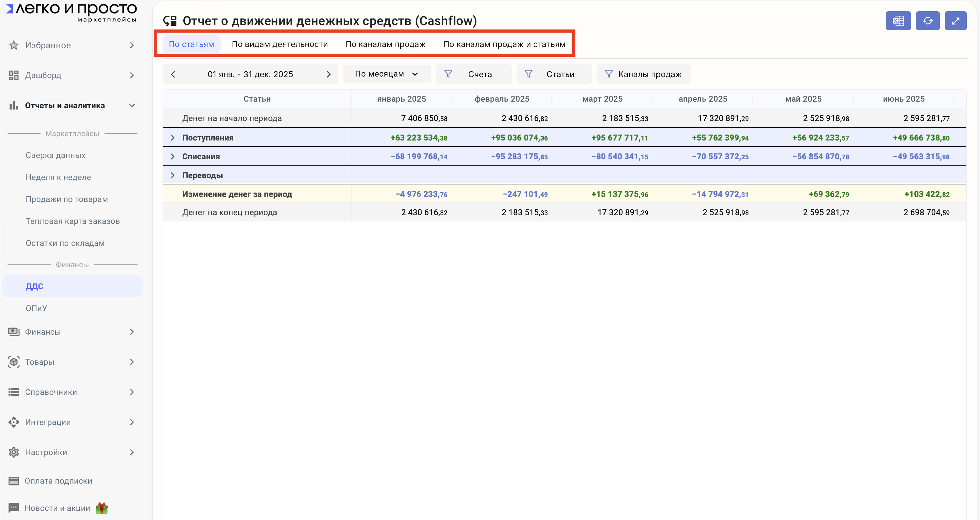Click the refresh report icon button
Screen dimensions: 980x520
coord(928,21)
